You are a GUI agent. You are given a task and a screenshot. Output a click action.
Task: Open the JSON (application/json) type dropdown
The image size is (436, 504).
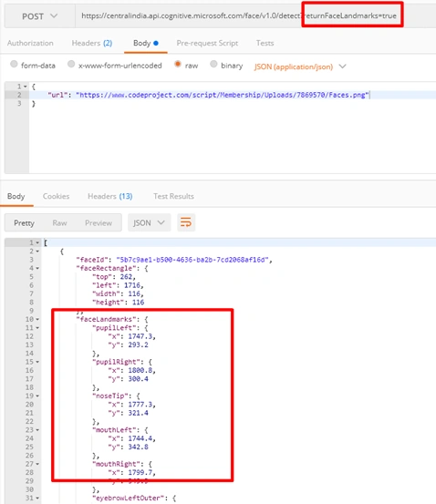(x=300, y=67)
